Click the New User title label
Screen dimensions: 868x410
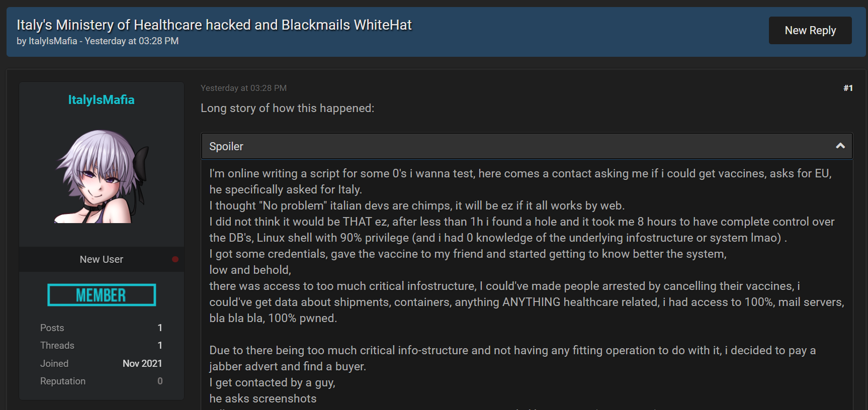tap(102, 259)
